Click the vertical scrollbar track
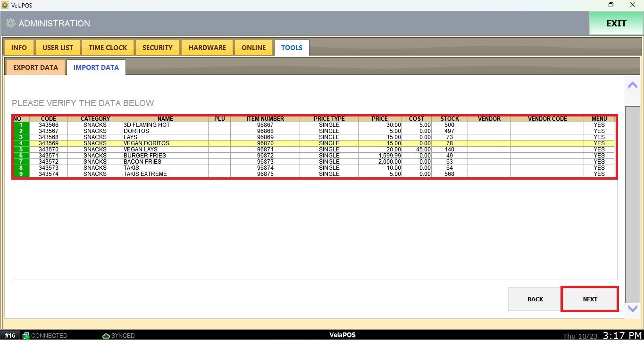The image size is (644, 340). click(x=632, y=203)
